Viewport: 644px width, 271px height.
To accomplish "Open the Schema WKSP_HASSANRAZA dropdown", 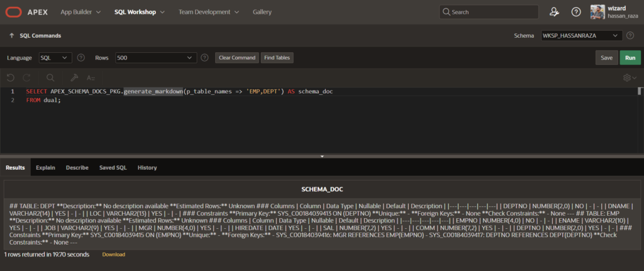I will tap(581, 35).
